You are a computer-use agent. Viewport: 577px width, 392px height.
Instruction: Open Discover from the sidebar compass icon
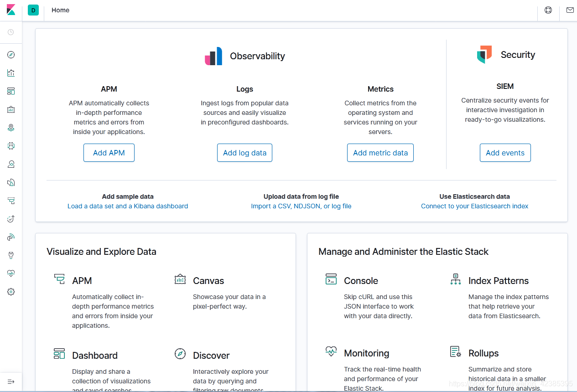point(11,55)
